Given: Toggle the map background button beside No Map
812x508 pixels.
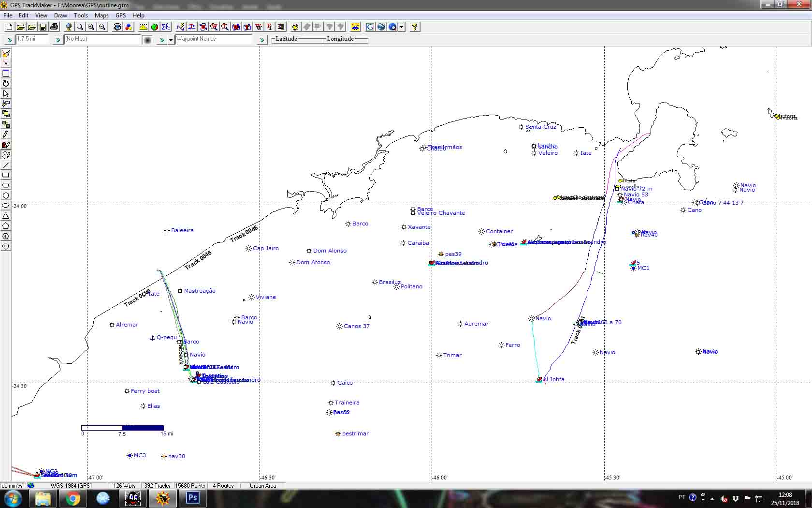Looking at the screenshot, I should tap(147, 40).
